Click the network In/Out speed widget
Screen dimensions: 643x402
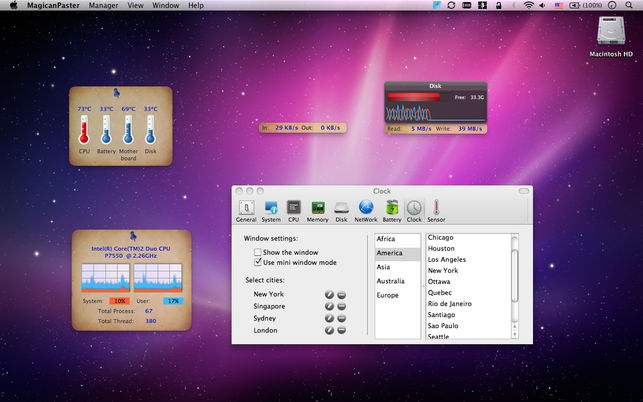coord(303,128)
